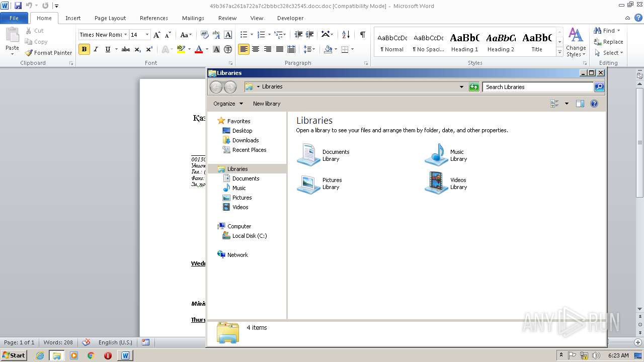Switch to the Insert tab
The width and height of the screenshot is (644, 362).
coord(73,18)
